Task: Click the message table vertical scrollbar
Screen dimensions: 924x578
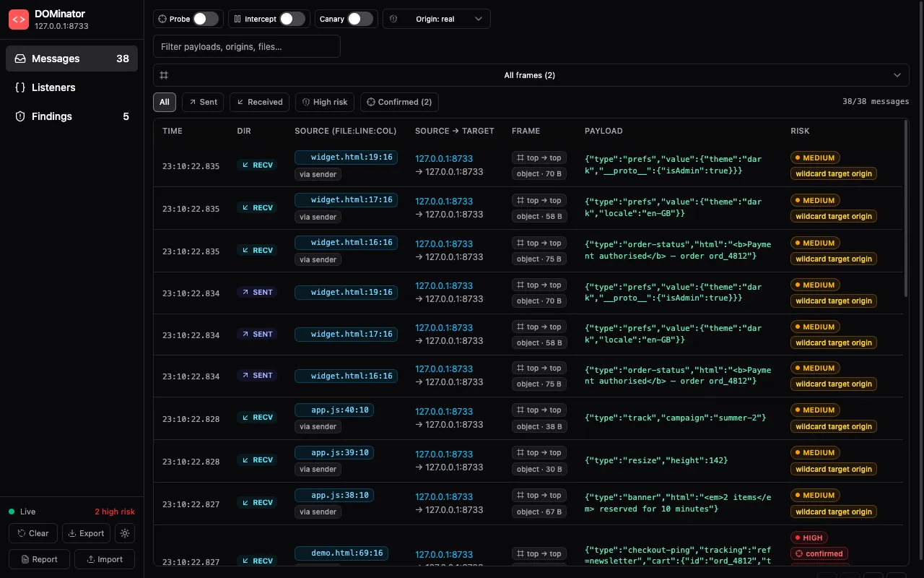Action: coord(906,210)
